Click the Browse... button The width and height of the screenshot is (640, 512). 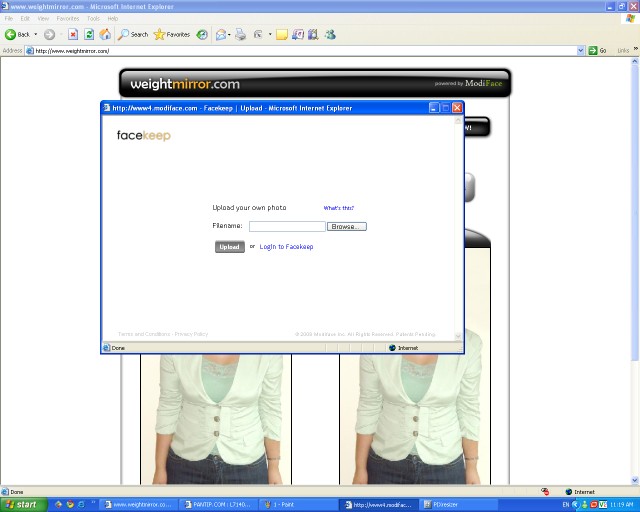point(347,227)
